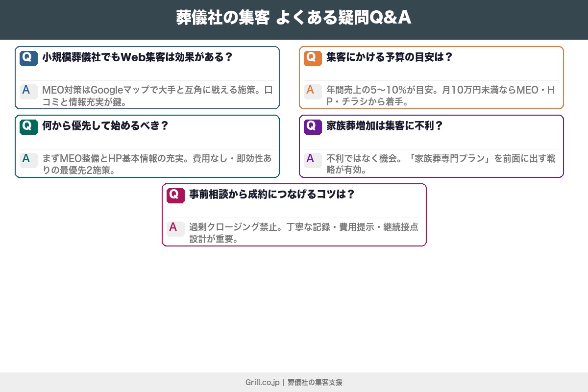Click the Q badge on 事前相談 card

[x=175, y=196]
